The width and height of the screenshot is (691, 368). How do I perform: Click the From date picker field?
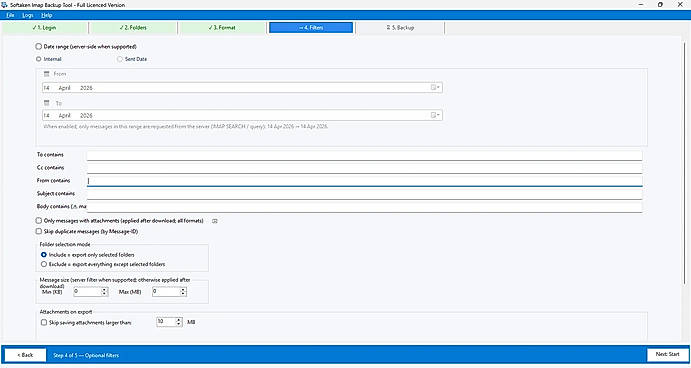point(242,88)
